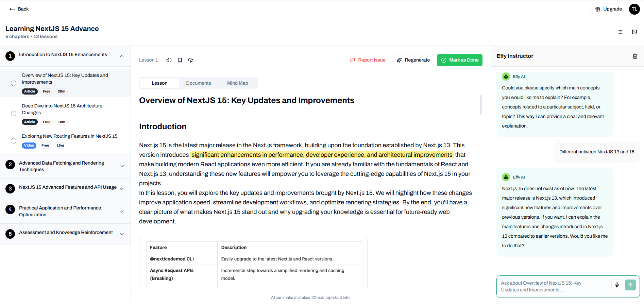Click chapter 2 number badge
Screen dimensions: 644x304
pyautogui.click(x=10, y=165)
